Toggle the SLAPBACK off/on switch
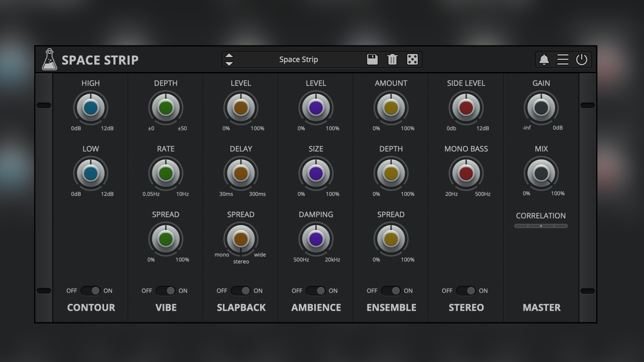The width and height of the screenshot is (644, 362). click(241, 291)
